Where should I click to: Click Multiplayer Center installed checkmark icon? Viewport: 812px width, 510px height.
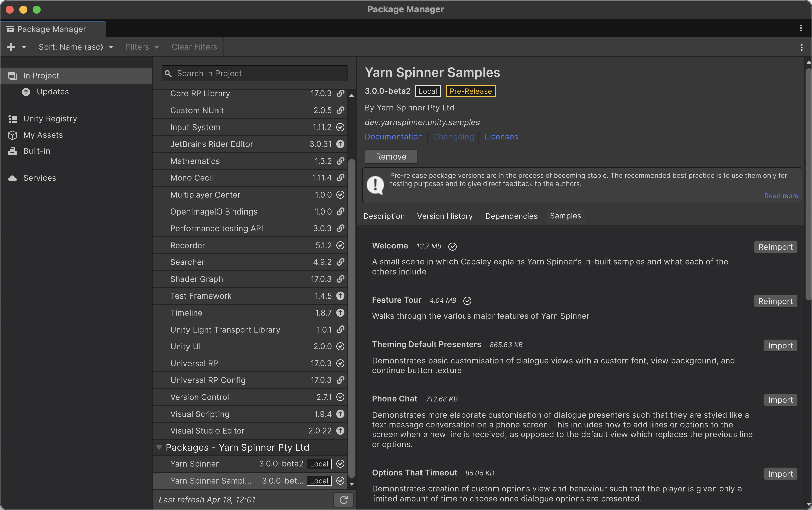(340, 195)
